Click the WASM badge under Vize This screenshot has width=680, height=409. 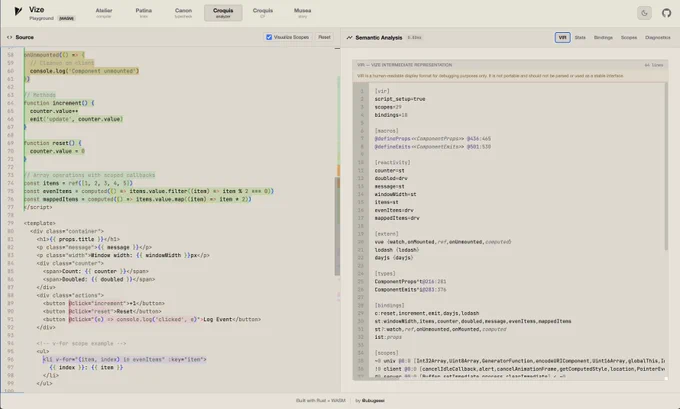point(66,19)
